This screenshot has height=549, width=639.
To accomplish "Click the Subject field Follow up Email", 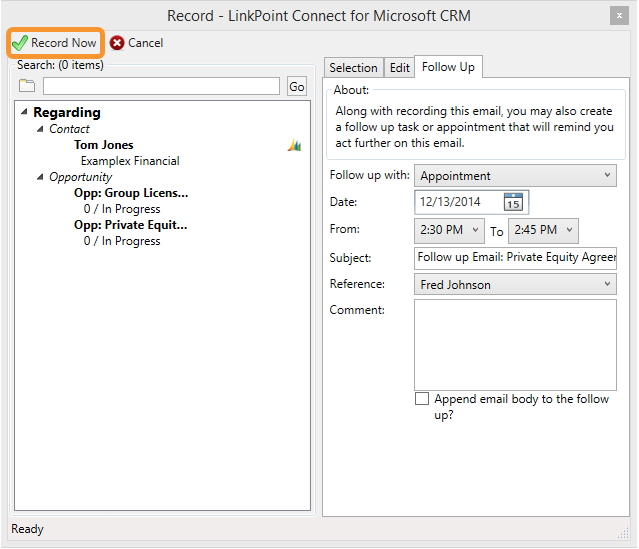I will click(515, 258).
